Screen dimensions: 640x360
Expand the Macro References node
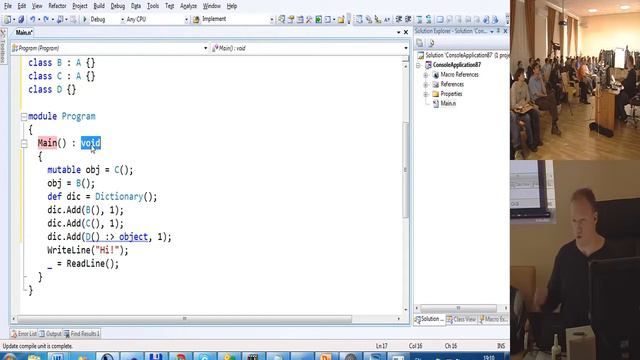(x=426, y=75)
